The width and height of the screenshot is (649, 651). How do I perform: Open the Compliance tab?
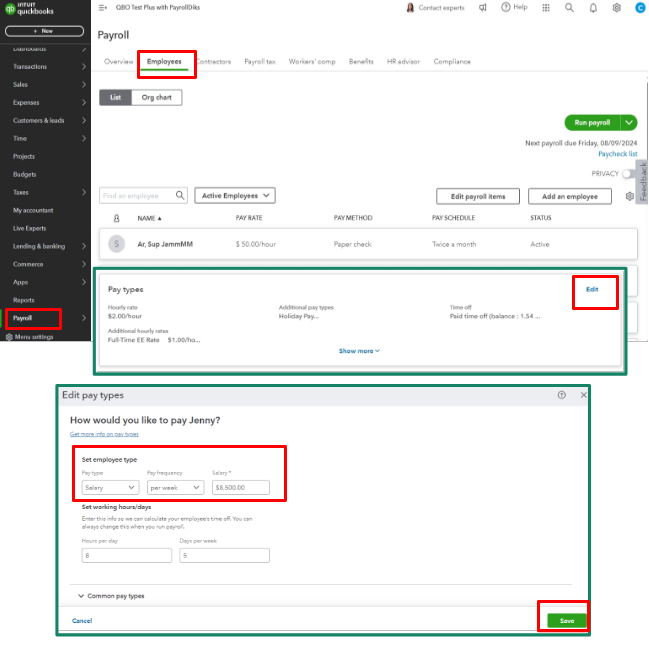(x=452, y=61)
